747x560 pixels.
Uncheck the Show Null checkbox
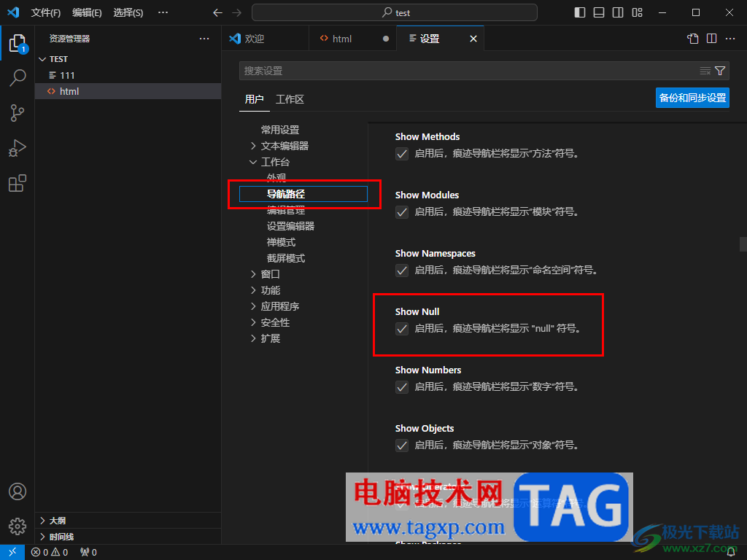(402, 329)
